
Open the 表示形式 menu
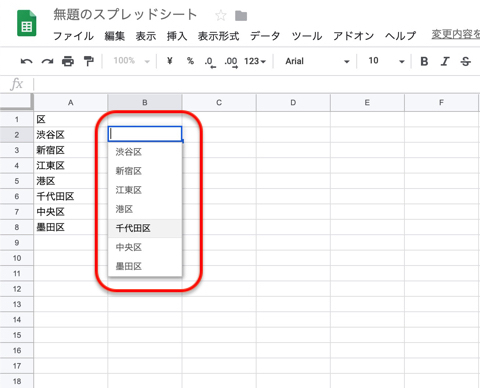tap(218, 36)
